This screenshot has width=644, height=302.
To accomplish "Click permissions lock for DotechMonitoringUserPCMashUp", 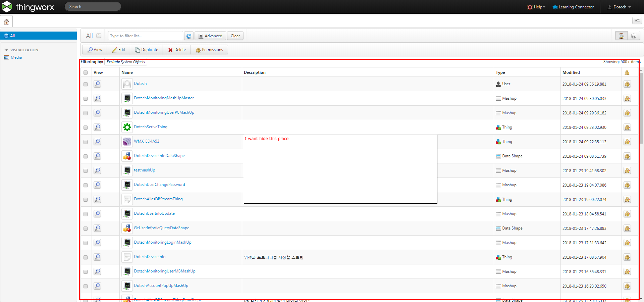I will [627, 113].
